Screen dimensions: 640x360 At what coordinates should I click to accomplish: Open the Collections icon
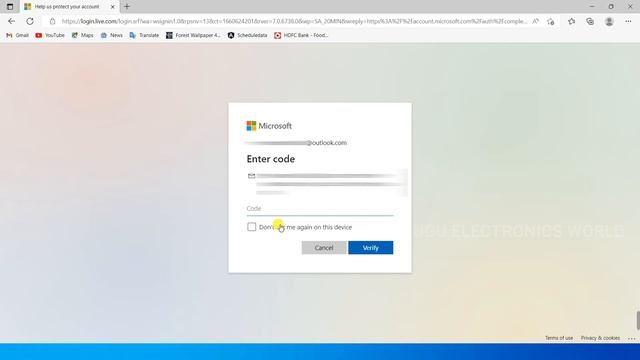[x=590, y=21]
